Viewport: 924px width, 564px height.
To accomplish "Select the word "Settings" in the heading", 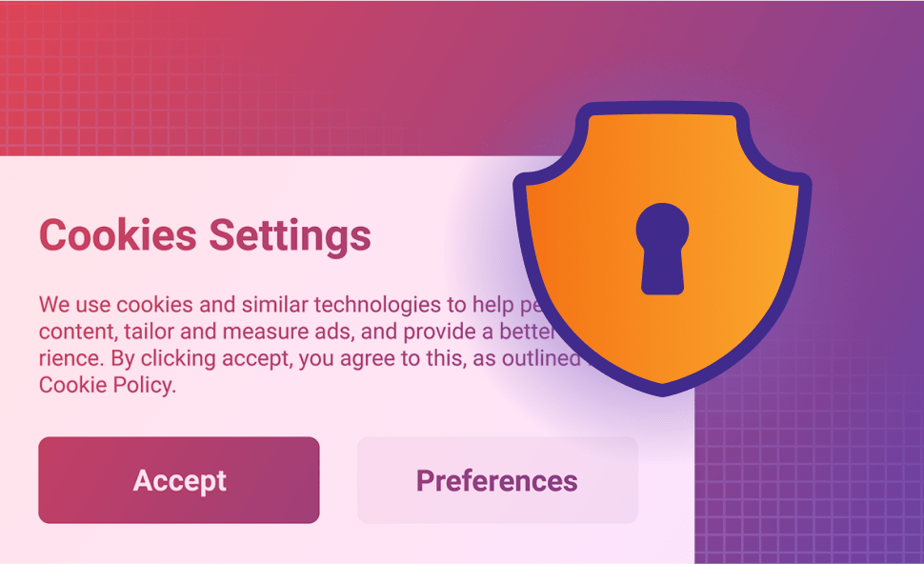I will pyautogui.click(x=290, y=236).
